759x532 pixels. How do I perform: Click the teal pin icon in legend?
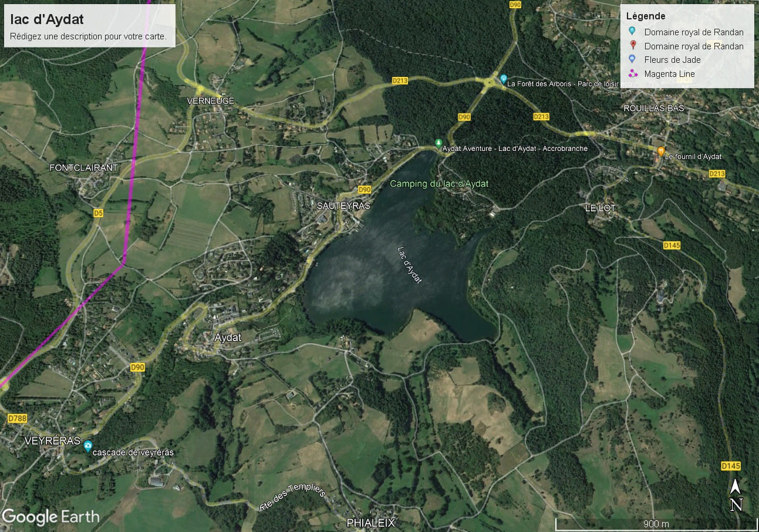[632, 32]
